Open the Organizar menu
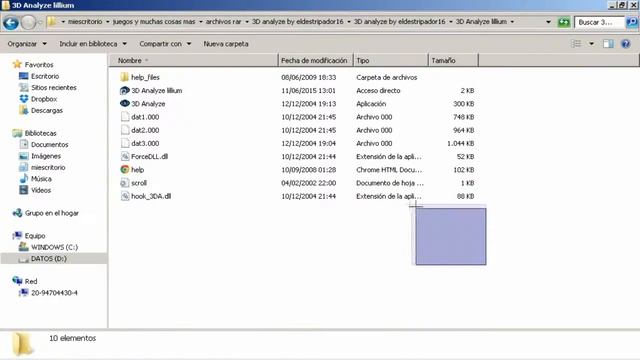This screenshot has width=640, height=360. point(27,44)
